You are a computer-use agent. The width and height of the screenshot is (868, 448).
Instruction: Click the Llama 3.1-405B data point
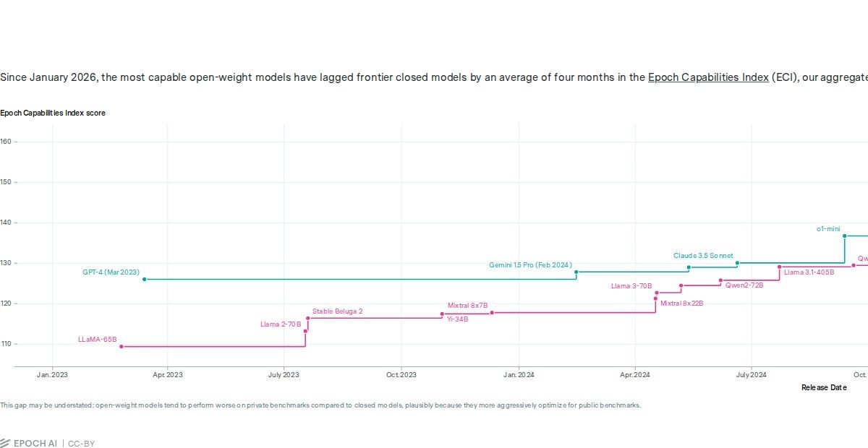point(779,267)
